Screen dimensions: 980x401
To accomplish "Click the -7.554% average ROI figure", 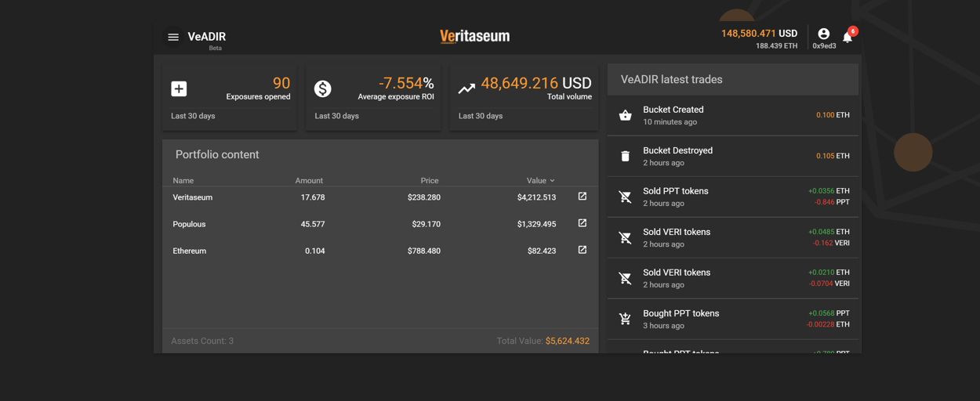I will coord(406,83).
